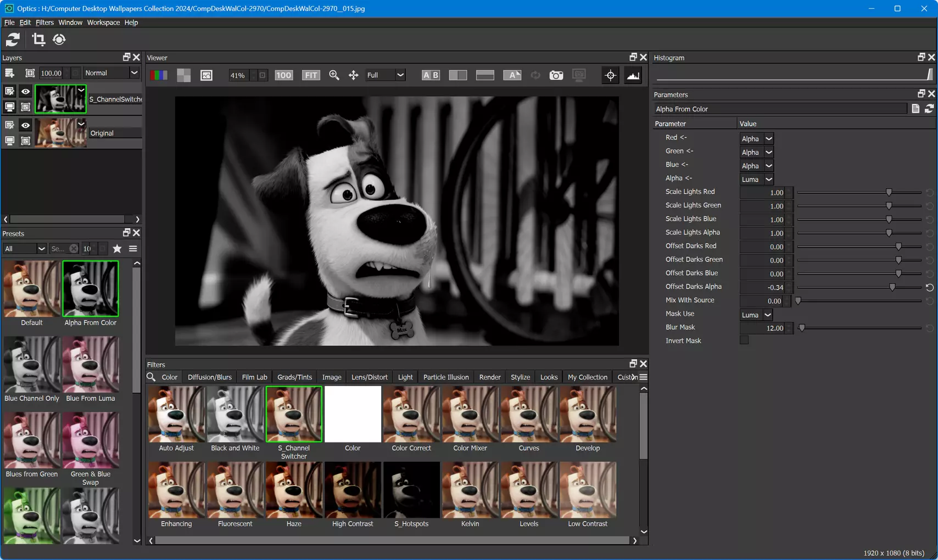Open the layer blend mode Normal dropdown

coord(111,73)
